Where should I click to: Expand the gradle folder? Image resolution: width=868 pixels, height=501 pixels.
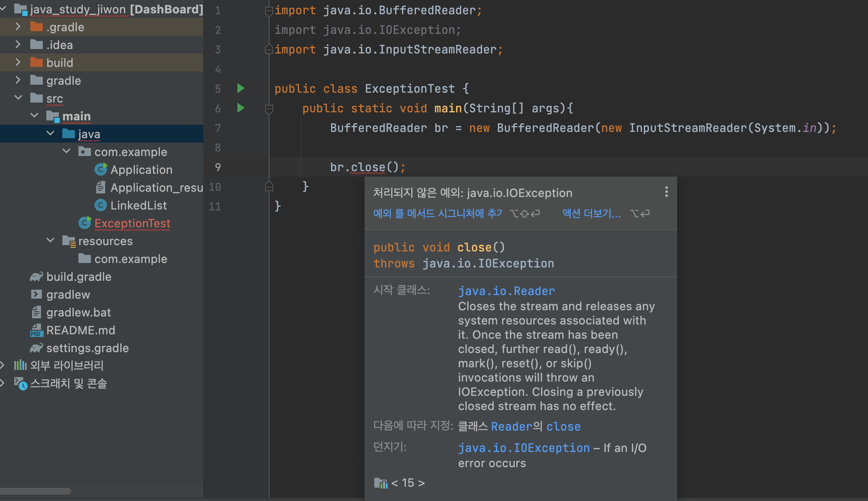[18, 80]
